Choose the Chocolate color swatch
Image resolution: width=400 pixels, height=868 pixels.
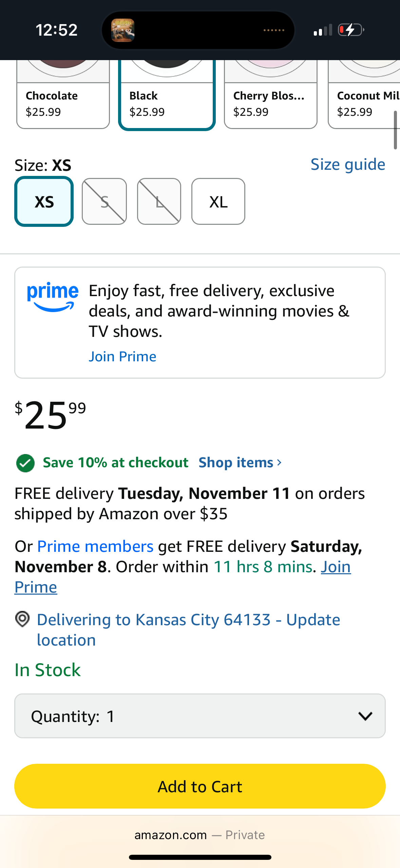[63, 102]
